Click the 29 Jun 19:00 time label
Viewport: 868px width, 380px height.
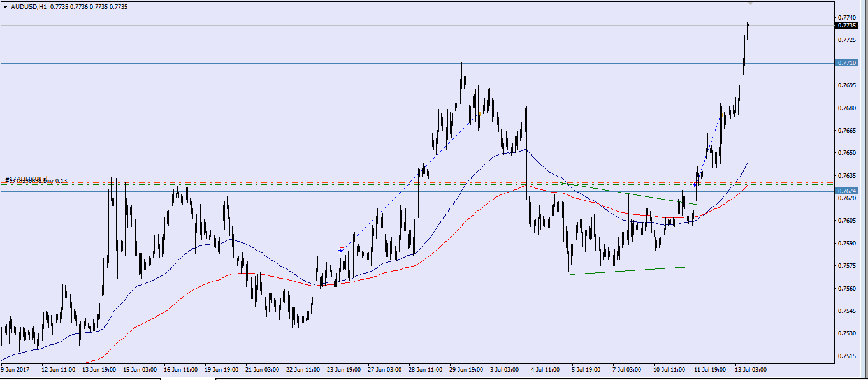(467, 369)
